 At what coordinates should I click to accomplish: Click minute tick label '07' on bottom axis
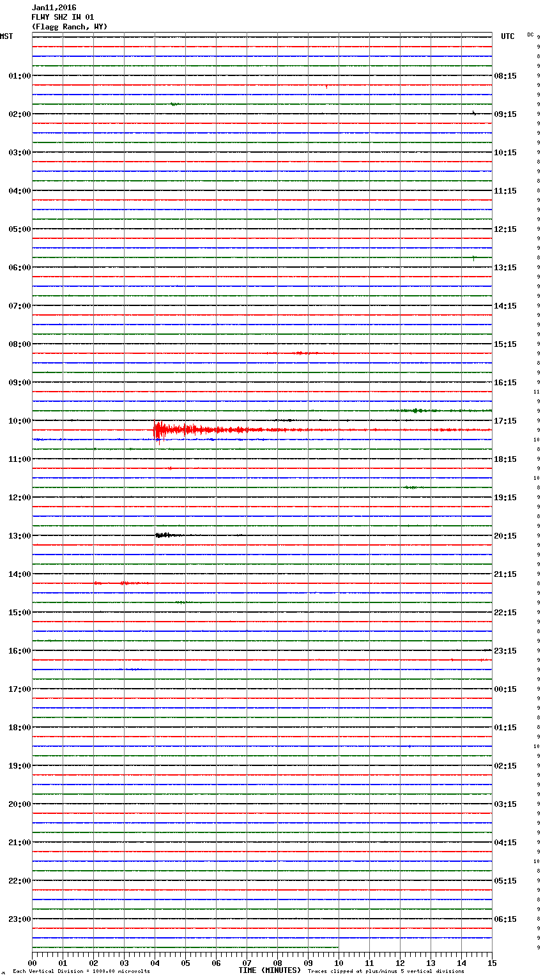(247, 962)
